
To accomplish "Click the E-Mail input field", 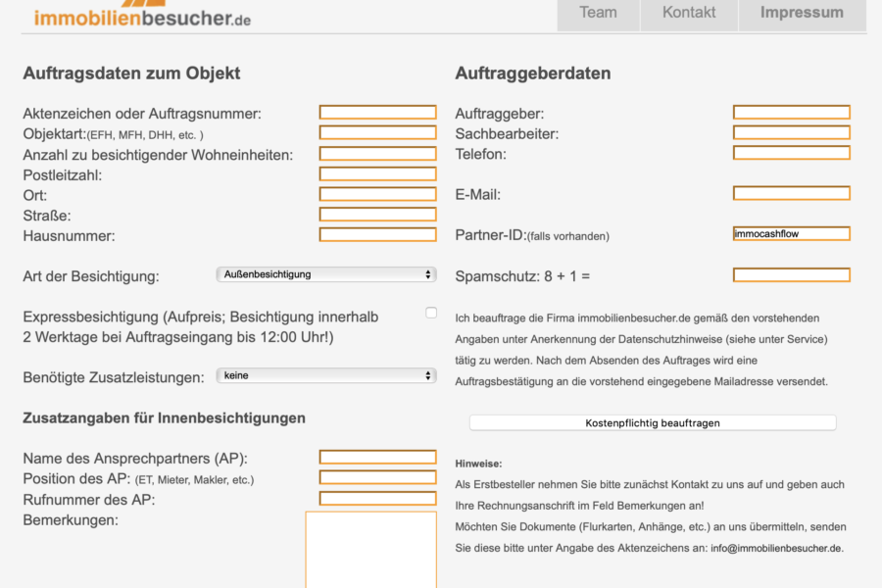I will pyautogui.click(x=791, y=193).
